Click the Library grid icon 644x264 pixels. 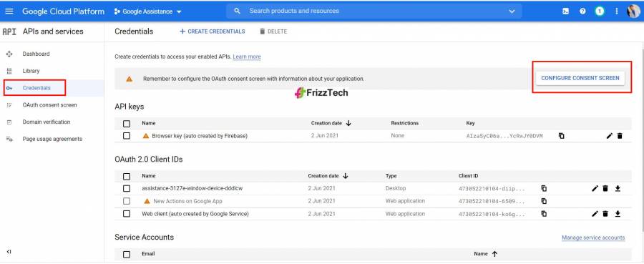coord(9,71)
